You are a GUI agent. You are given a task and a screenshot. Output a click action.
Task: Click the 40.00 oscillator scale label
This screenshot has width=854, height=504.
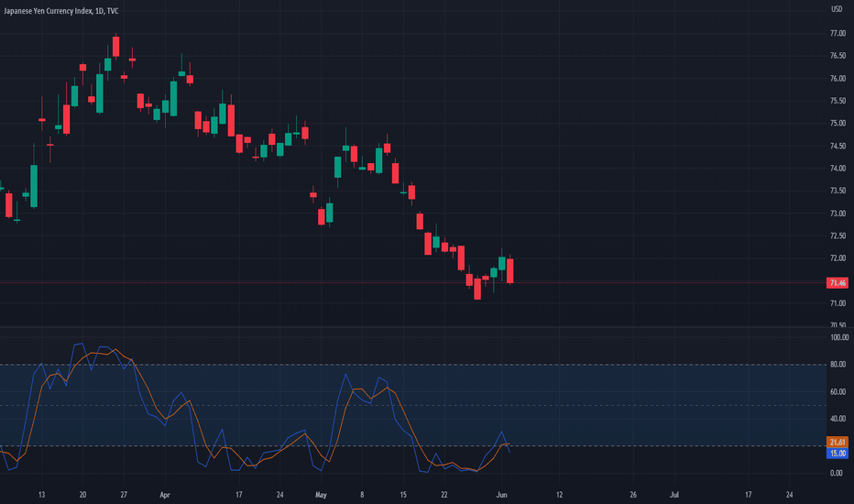[838, 419]
